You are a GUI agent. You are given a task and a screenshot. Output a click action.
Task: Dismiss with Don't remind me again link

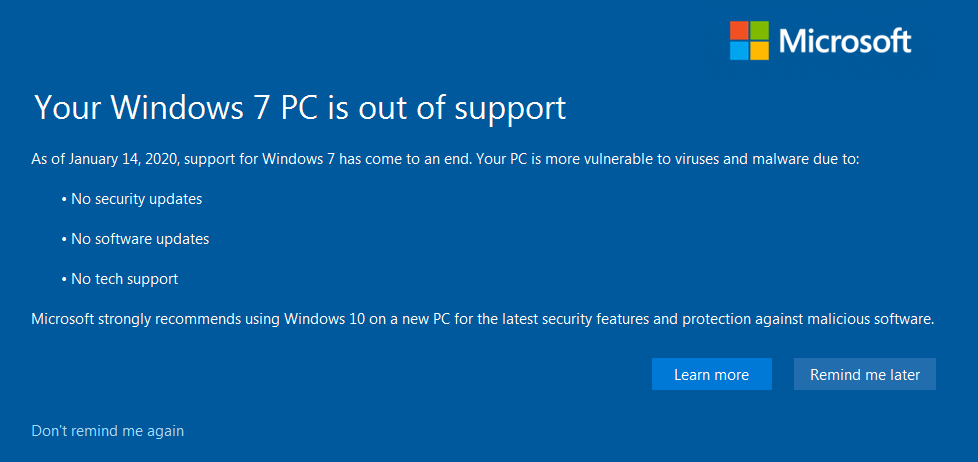click(108, 431)
